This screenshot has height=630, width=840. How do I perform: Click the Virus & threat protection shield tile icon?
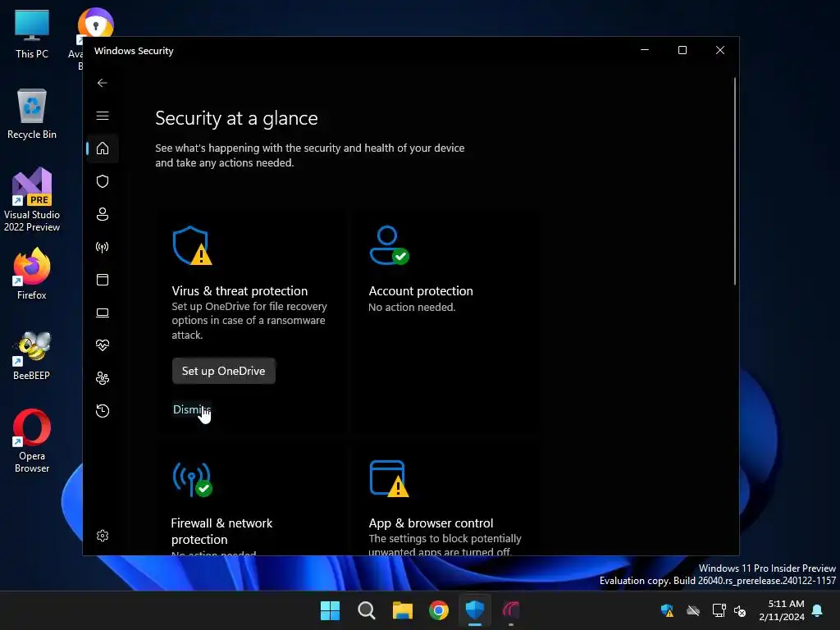click(x=192, y=246)
